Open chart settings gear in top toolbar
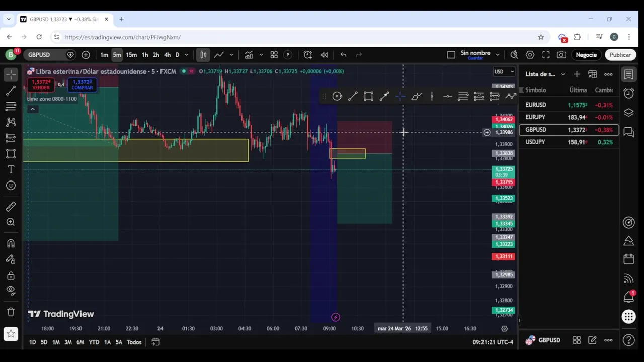The height and width of the screenshot is (362, 644). pos(530,55)
